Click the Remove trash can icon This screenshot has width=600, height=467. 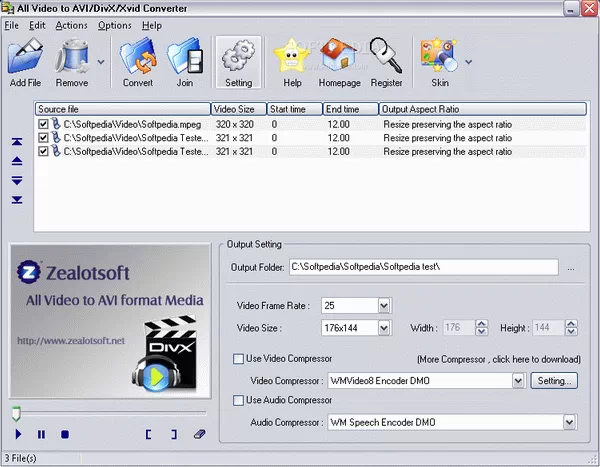click(x=72, y=57)
